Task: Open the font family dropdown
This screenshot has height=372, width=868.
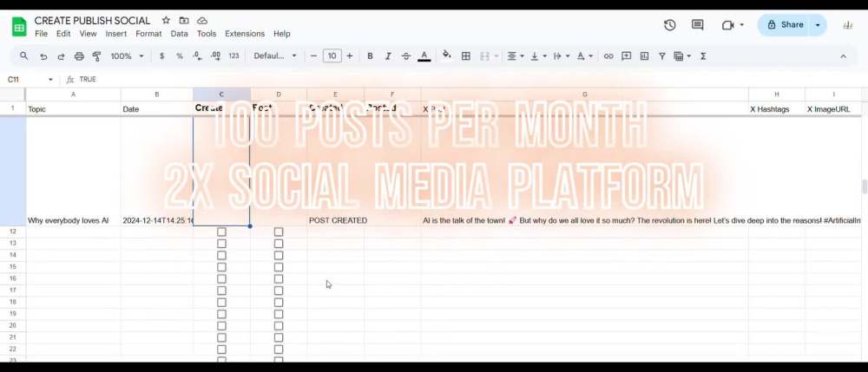Action: [x=275, y=55]
